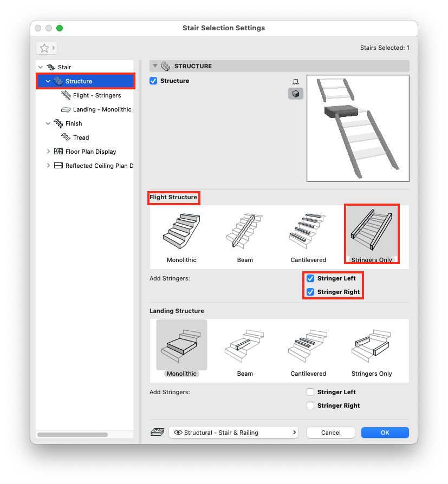This screenshot has height=484, width=448.
Task: Pick Cantilevered flight structure icon
Action: point(308,231)
